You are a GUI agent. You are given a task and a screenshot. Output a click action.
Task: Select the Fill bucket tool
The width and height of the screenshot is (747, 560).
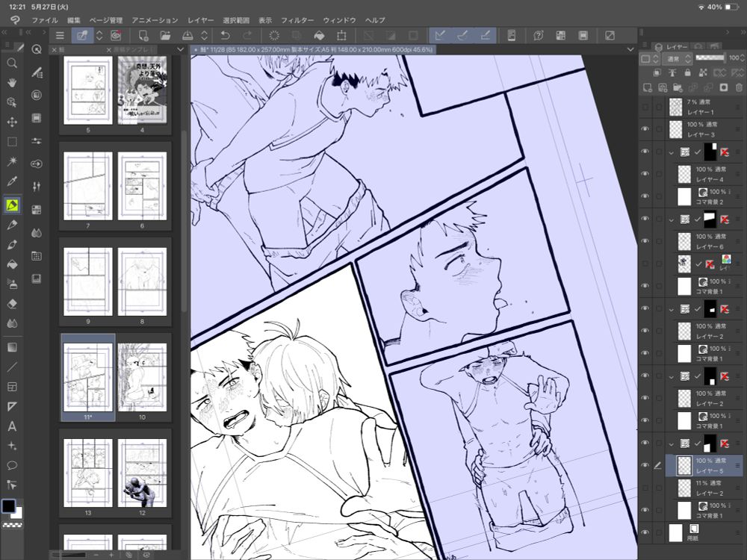[12, 264]
